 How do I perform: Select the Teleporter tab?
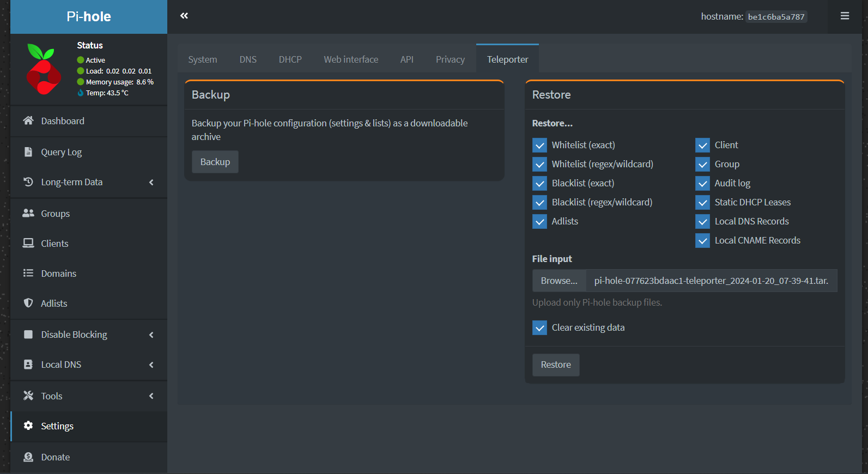pyautogui.click(x=508, y=59)
